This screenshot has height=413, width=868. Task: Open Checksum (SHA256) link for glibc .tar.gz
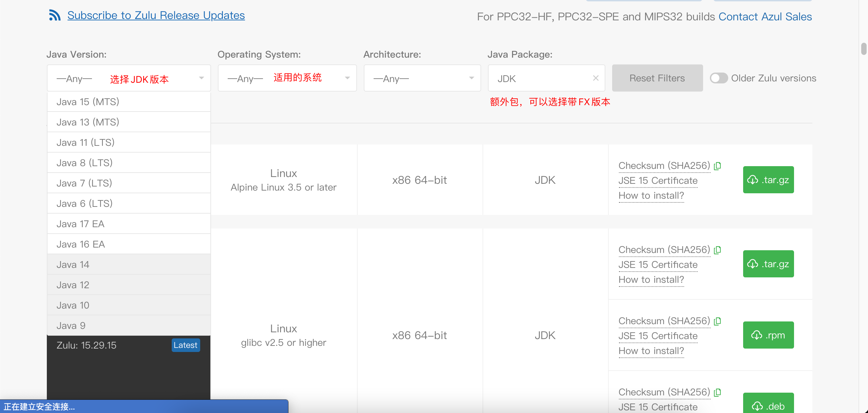[664, 250]
